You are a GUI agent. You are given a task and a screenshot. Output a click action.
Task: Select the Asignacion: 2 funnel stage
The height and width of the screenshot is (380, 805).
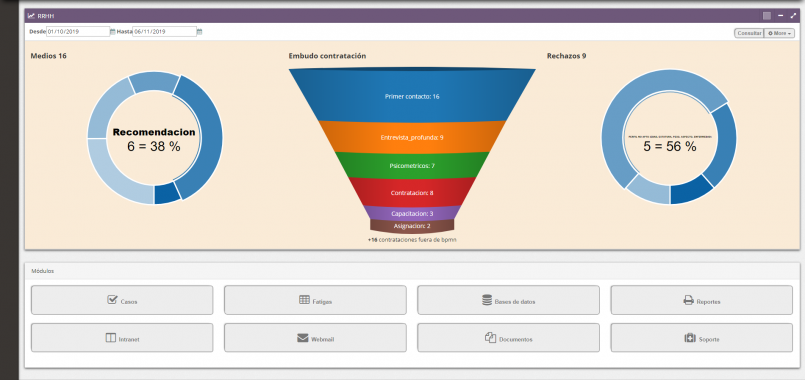pyautogui.click(x=412, y=226)
